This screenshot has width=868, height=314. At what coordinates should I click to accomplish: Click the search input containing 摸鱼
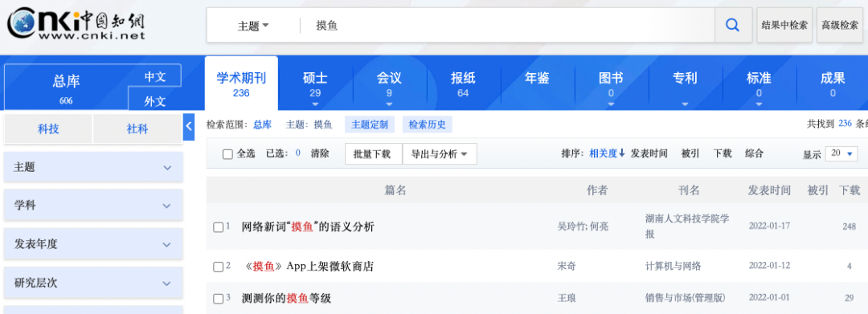506,26
